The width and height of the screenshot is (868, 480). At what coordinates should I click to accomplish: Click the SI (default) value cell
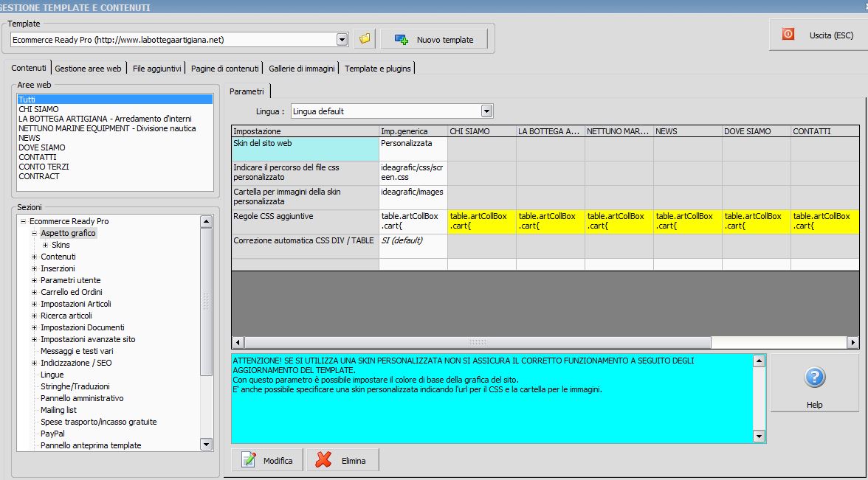[413, 246]
